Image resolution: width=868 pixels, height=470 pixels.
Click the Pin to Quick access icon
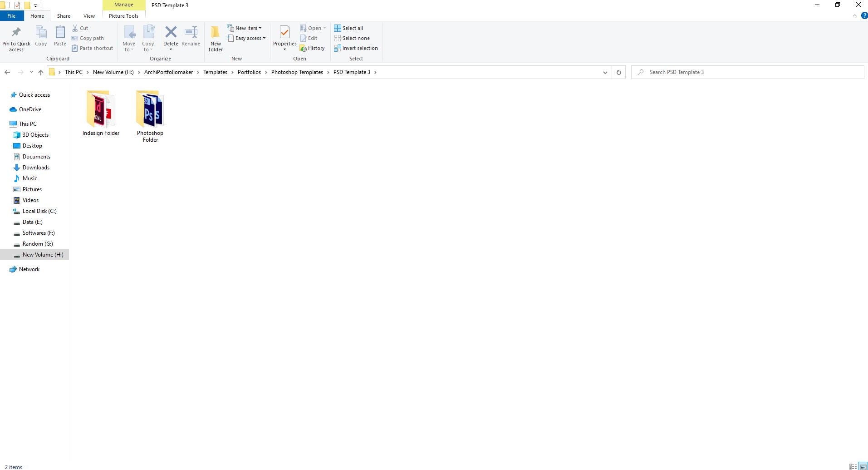(x=16, y=33)
